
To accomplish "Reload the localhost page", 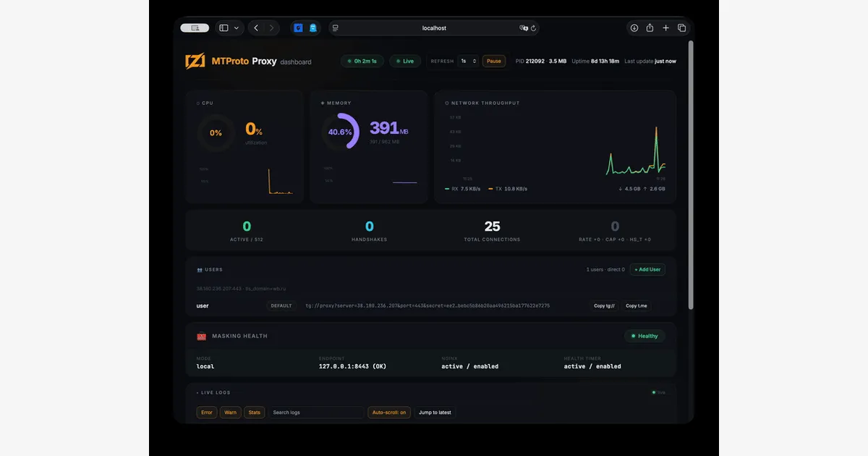I will pyautogui.click(x=534, y=28).
